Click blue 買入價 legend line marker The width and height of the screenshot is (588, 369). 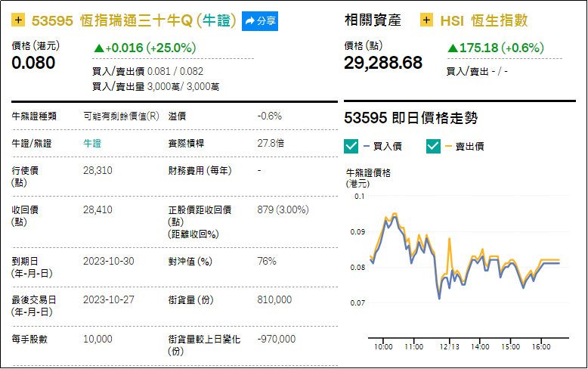367,146
